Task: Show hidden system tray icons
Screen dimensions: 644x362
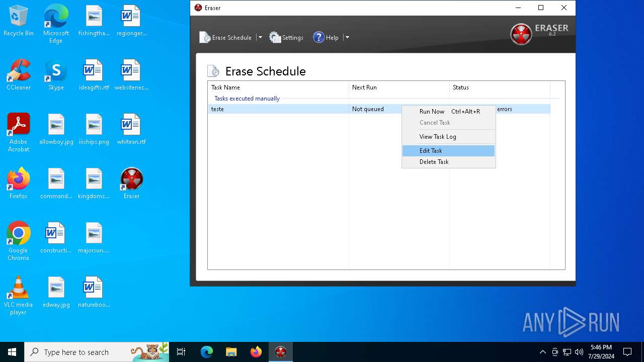Action: click(542, 352)
